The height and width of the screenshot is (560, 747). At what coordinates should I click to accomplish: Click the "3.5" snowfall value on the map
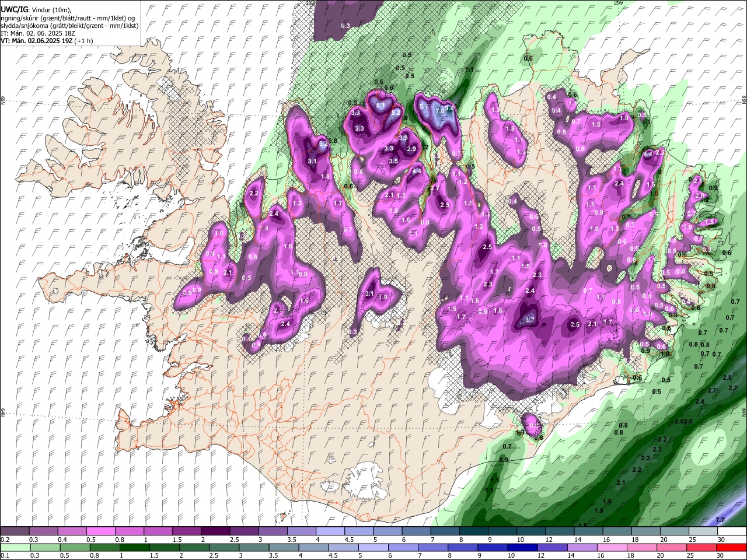point(393,161)
